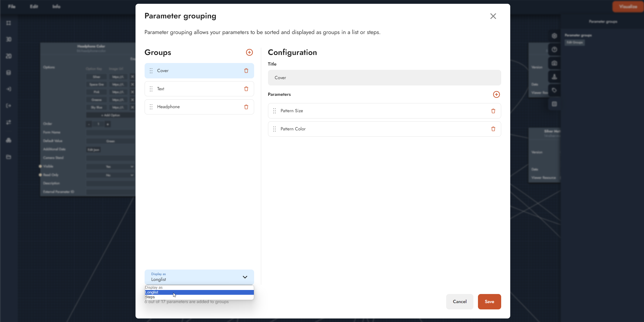This screenshot has height=322, width=644.
Task: Collapse the Display as dropdown chevron
Action: point(245,277)
